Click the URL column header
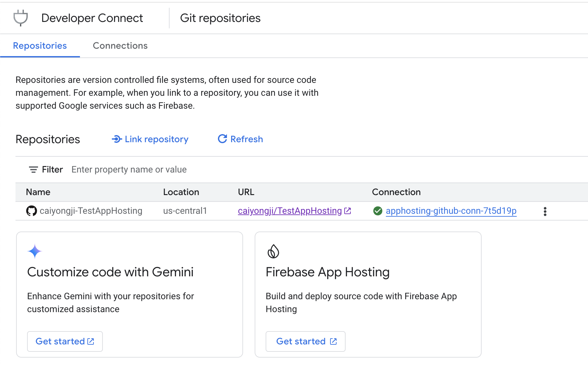 click(x=246, y=192)
